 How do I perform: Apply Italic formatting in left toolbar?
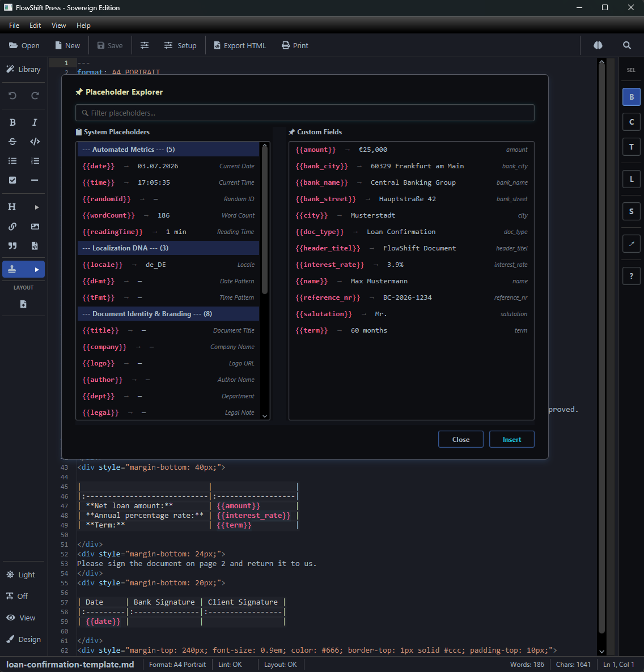click(35, 122)
